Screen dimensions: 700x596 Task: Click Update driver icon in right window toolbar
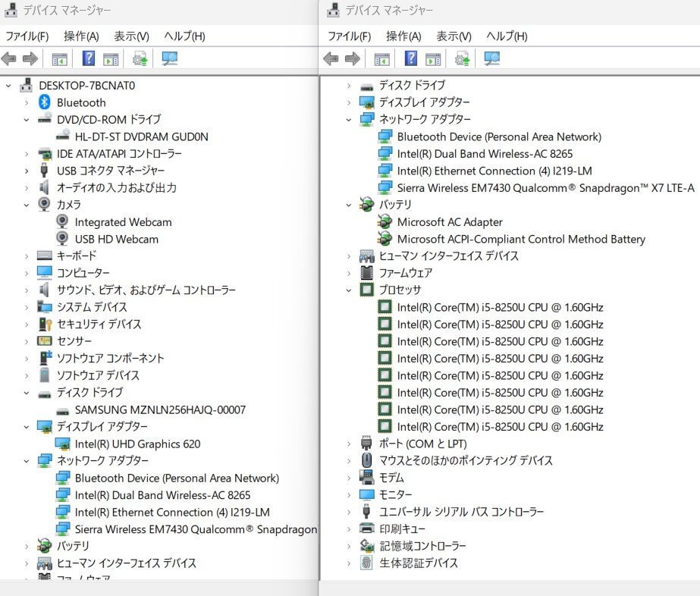click(462, 58)
